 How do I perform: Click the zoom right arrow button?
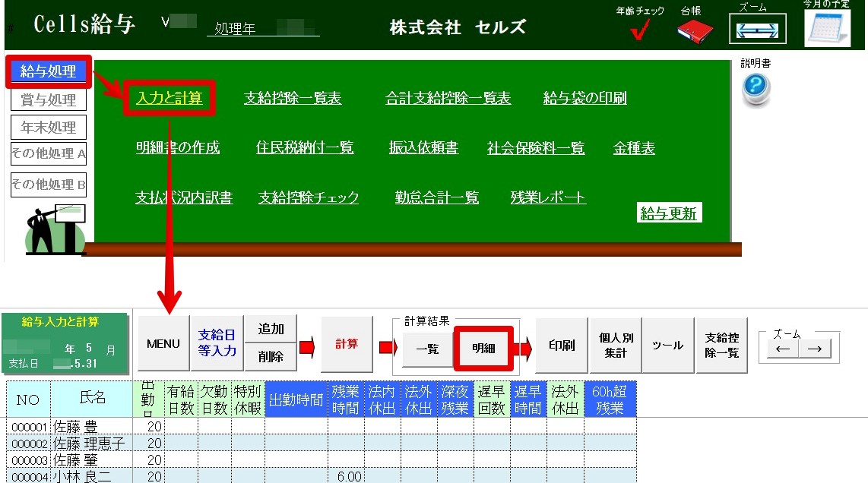814,349
